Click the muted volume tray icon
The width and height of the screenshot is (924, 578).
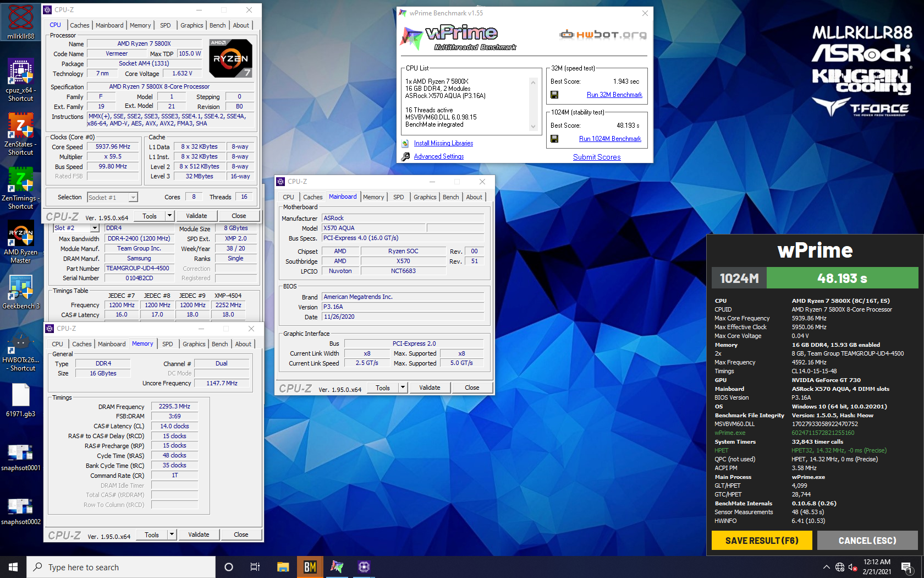(853, 567)
